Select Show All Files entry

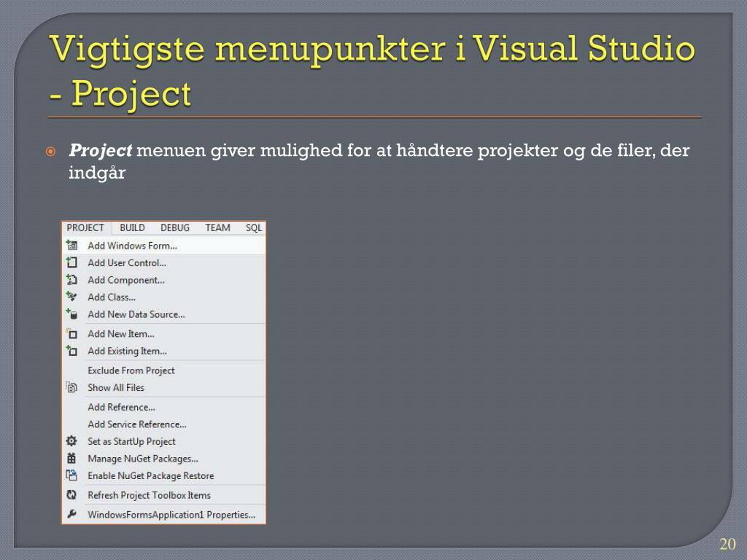(x=164, y=388)
